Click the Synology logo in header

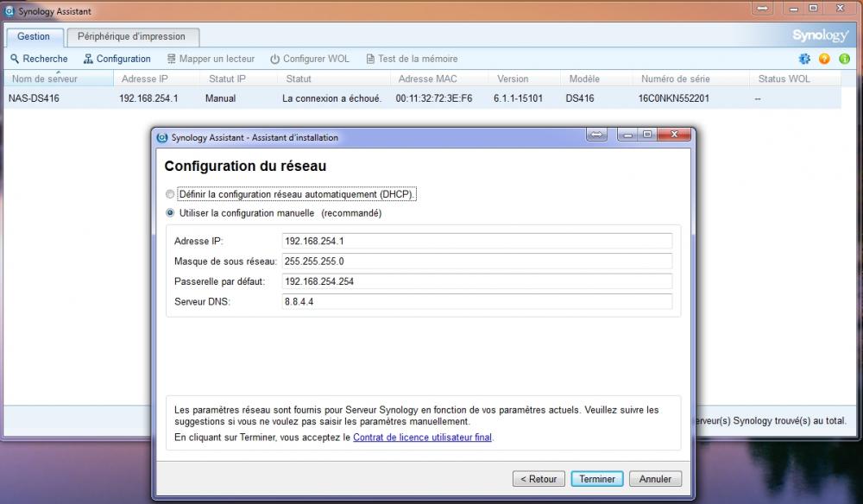click(821, 35)
